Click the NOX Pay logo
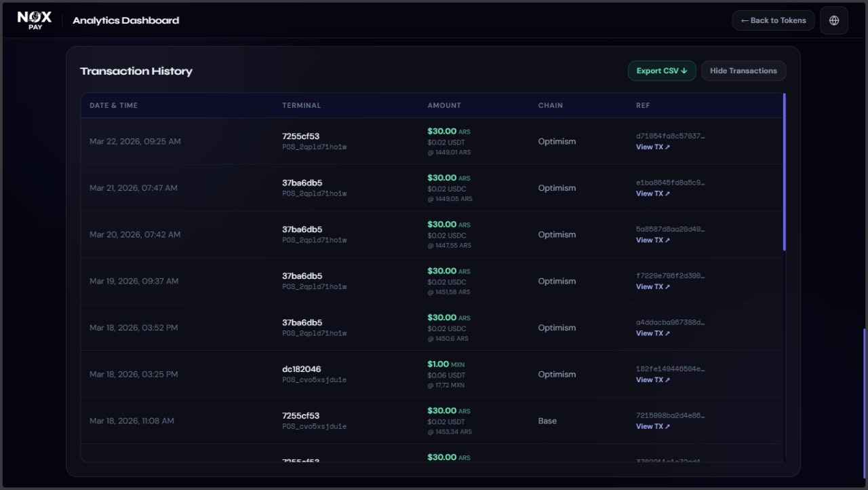 [35, 20]
